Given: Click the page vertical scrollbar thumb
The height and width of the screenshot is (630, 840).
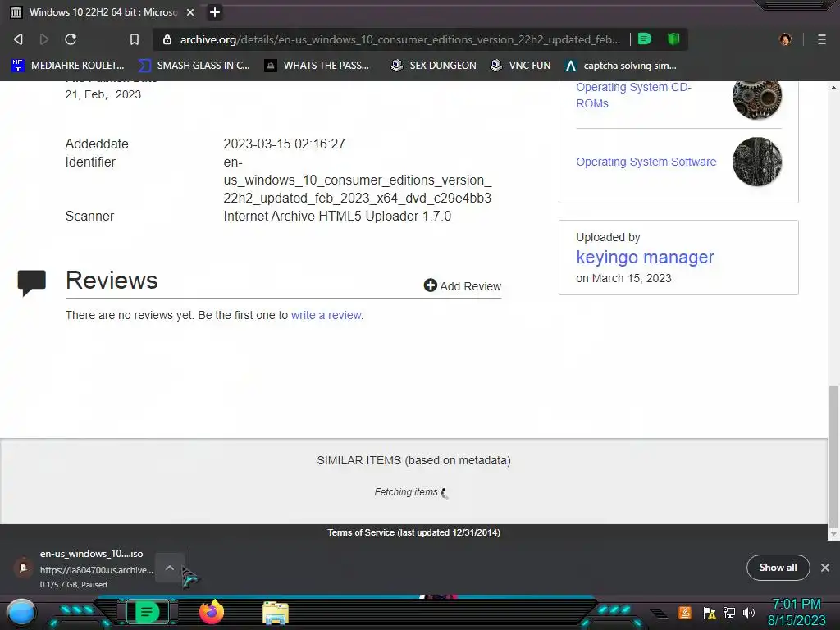Looking at the screenshot, I should point(833,457).
